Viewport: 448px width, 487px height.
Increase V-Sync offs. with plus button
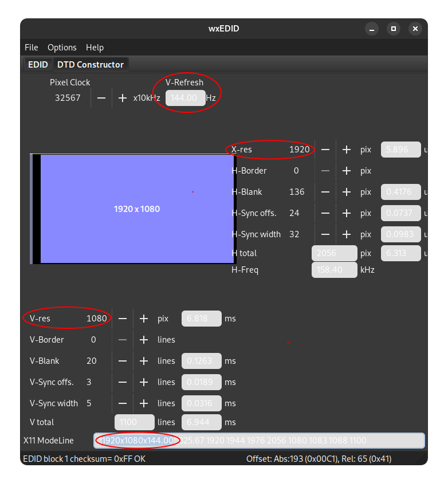click(x=144, y=382)
